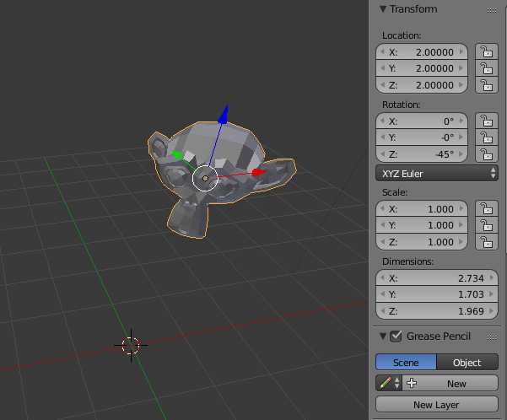Decrease Location X with left arrow
Viewport: 507px width, 420px height.
[383, 51]
